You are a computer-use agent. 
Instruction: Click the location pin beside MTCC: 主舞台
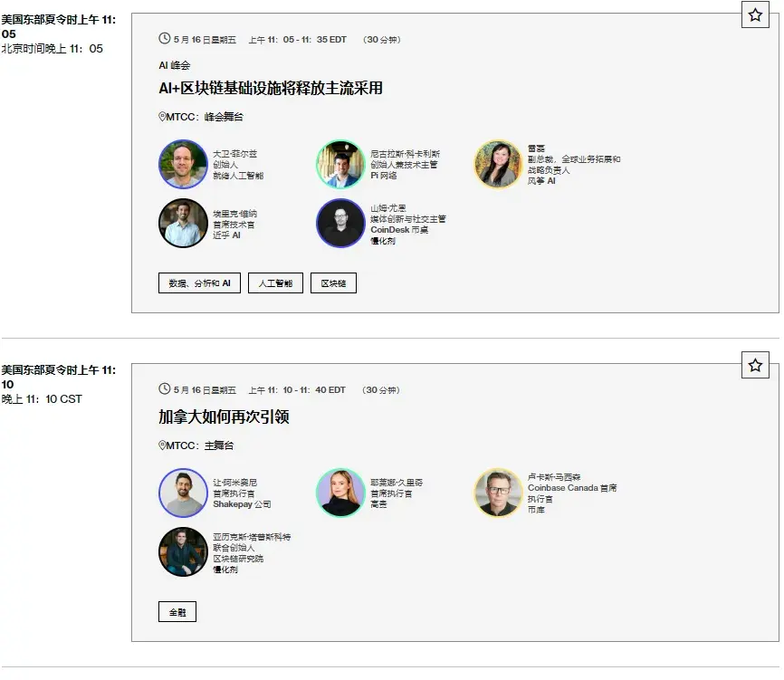click(x=162, y=445)
